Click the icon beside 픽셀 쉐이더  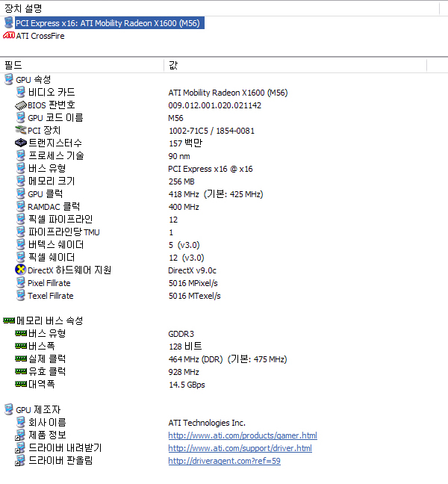pyautogui.click(x=21, y=257)
